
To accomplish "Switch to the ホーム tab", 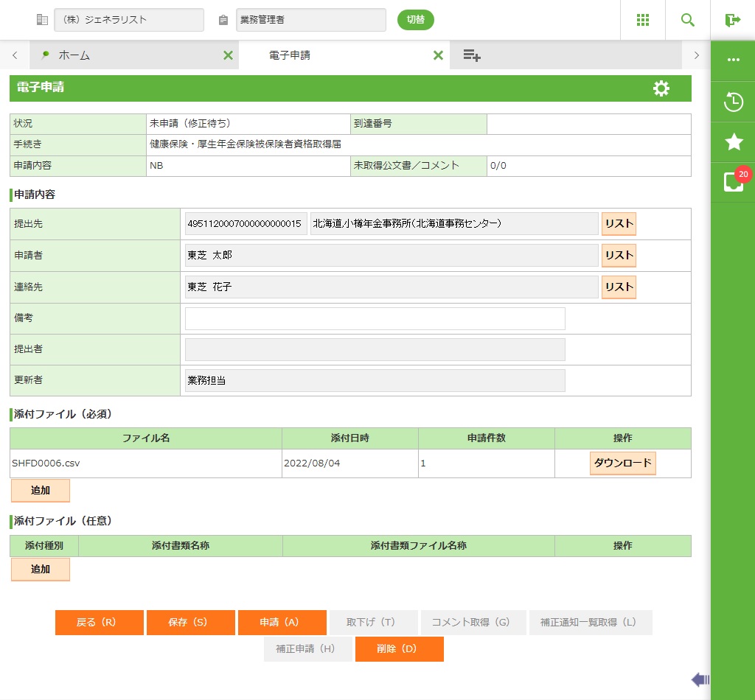I will pyautogui.click(x=74, y=55).
